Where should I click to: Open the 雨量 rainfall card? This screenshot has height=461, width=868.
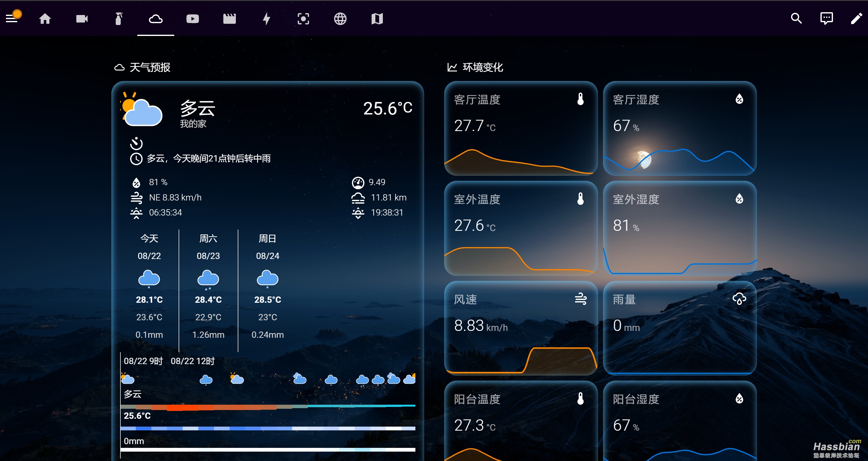click(x=680, y=328)
